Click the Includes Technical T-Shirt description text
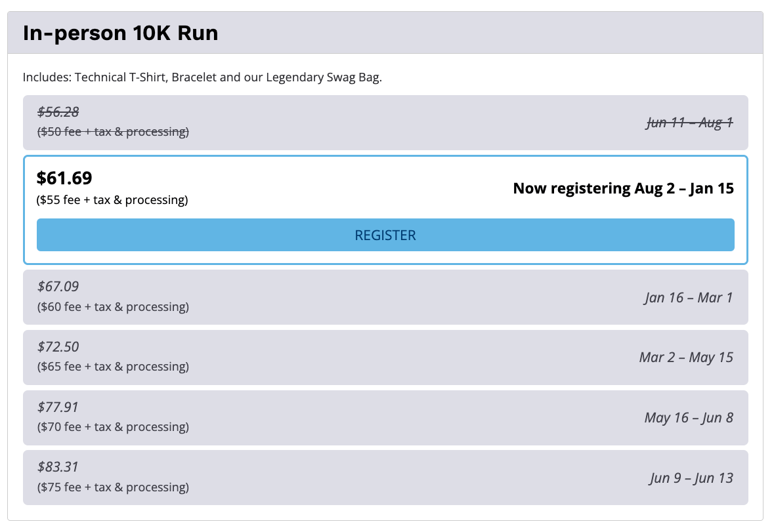Screen dimensions: 774x532 coord(202,77)
